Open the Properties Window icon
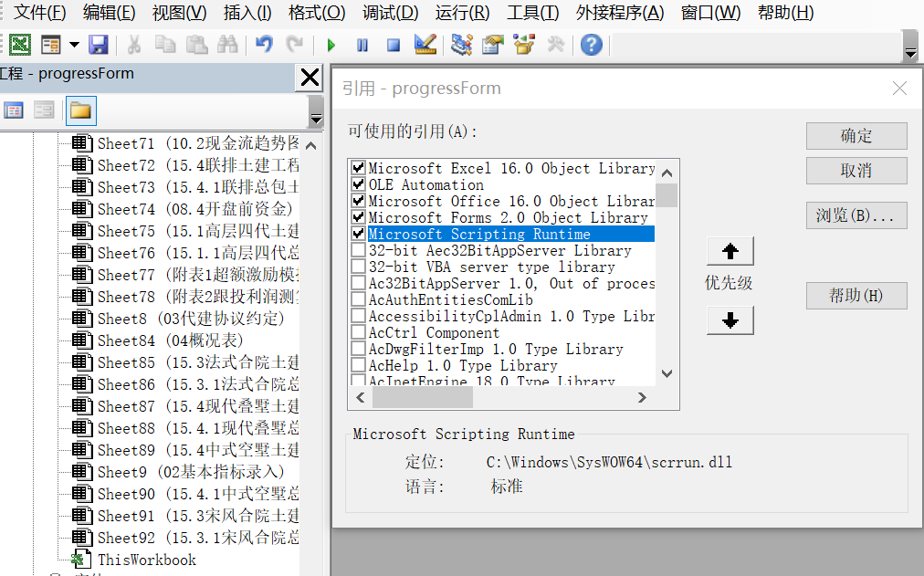The height and width of the screenshot is (576, 924). coord(493,45)
